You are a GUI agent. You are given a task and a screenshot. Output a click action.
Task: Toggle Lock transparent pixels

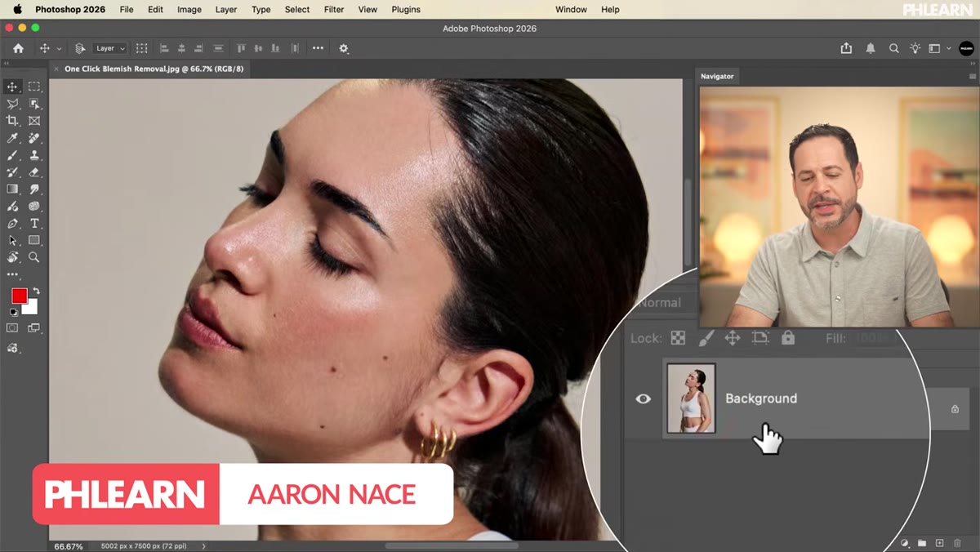[678, 337]
